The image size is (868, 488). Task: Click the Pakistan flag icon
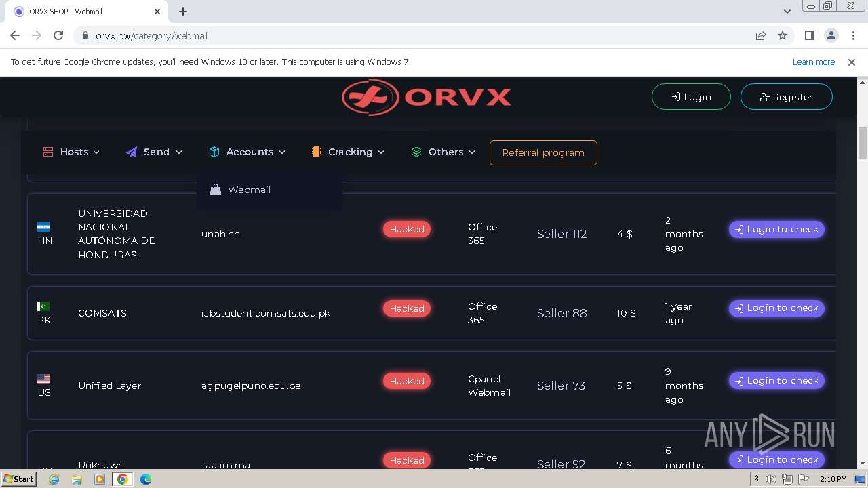43,306
